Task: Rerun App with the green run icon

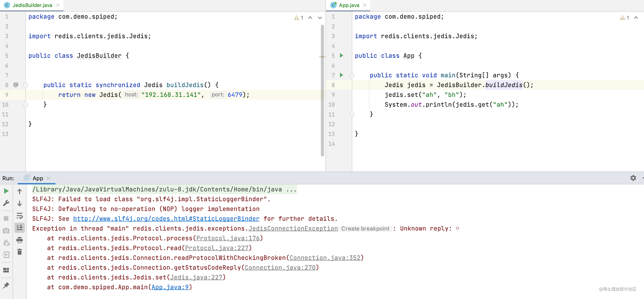Action: tap(6, 191)
